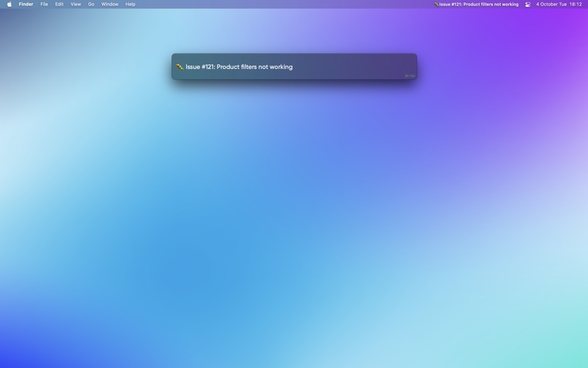Click the date and time in the menu bar

pos(559,4)
